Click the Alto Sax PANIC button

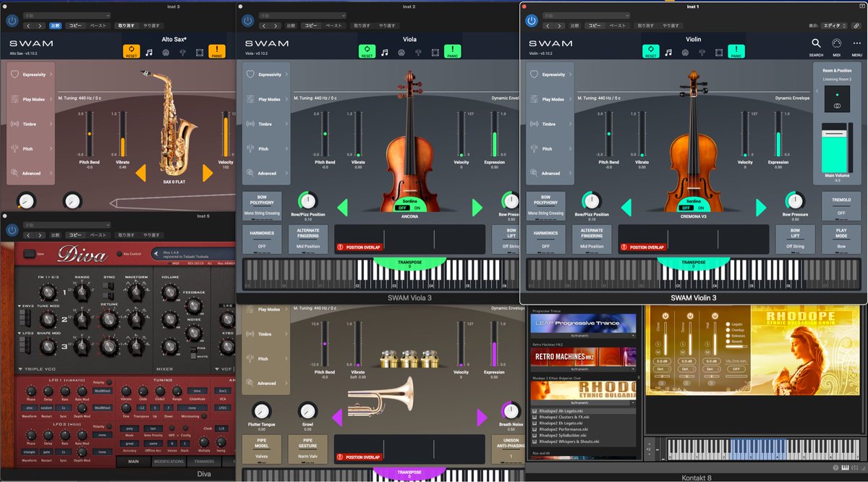[x=217, y=51]
